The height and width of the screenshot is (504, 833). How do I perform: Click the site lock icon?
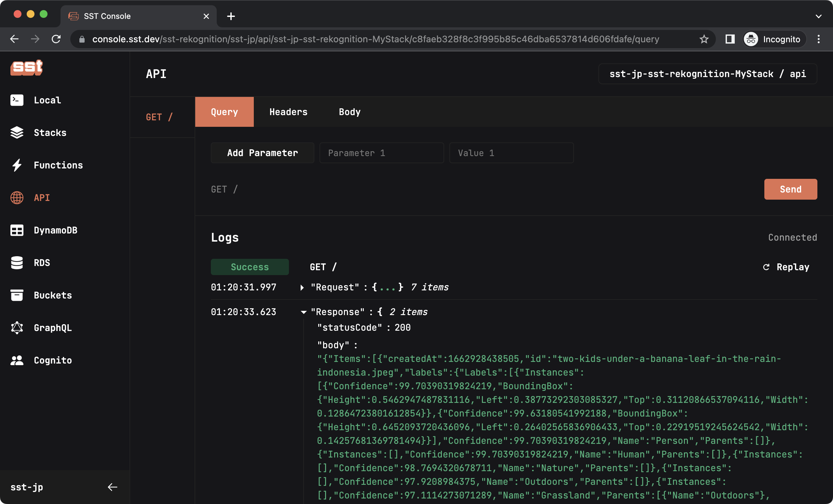pyautogui.click(x=82, y=39)
